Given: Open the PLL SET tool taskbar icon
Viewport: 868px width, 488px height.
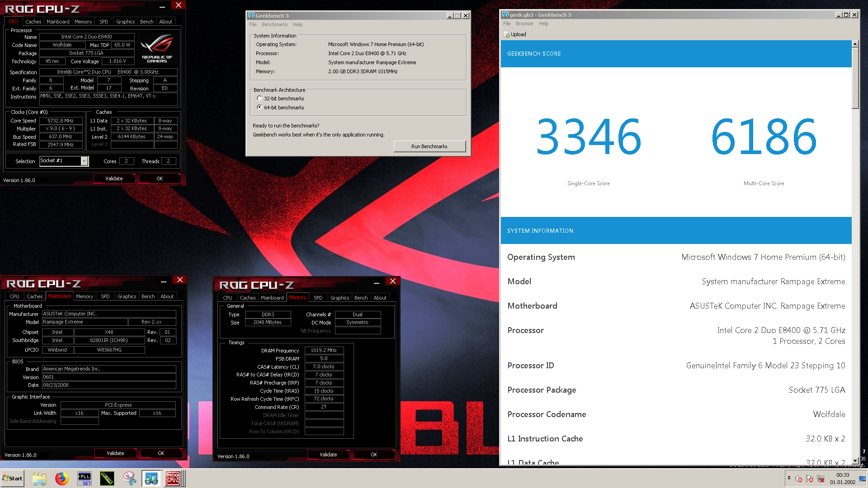Looking at the screenshot, I should click(85, 479).
